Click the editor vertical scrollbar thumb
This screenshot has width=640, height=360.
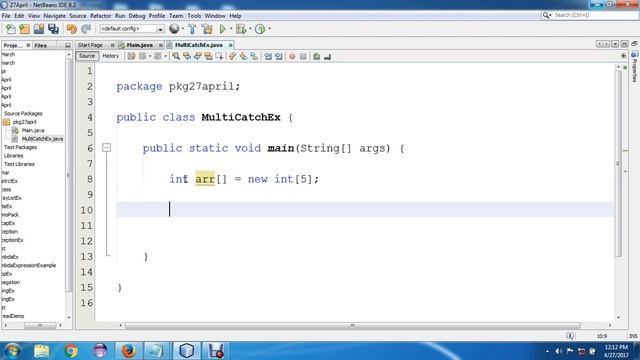tap(618, 163)
